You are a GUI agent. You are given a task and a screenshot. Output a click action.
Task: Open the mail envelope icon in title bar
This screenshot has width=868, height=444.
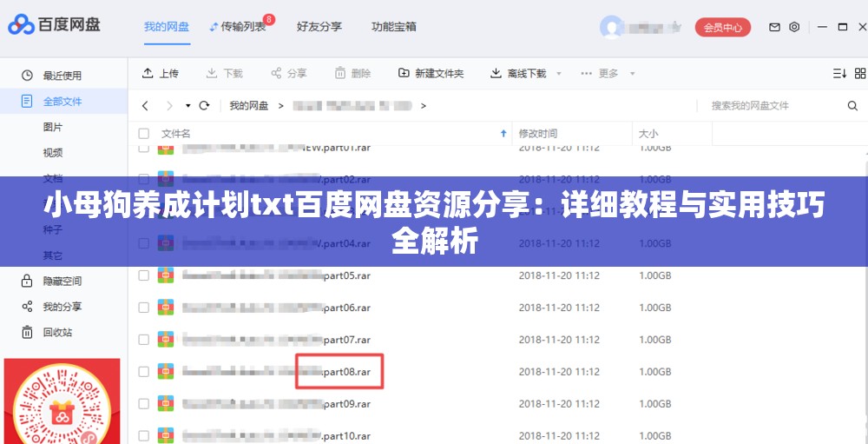(x=774, y=27)
